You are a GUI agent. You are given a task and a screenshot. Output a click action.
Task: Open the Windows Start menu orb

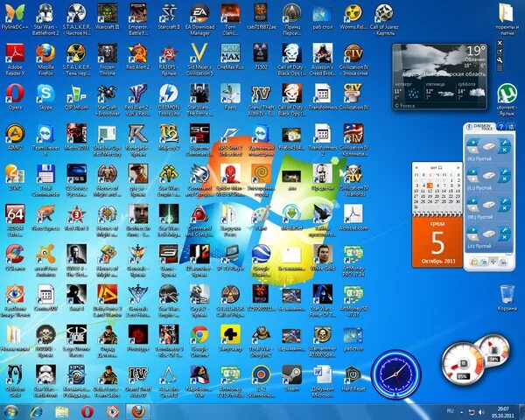click(10, 411)
